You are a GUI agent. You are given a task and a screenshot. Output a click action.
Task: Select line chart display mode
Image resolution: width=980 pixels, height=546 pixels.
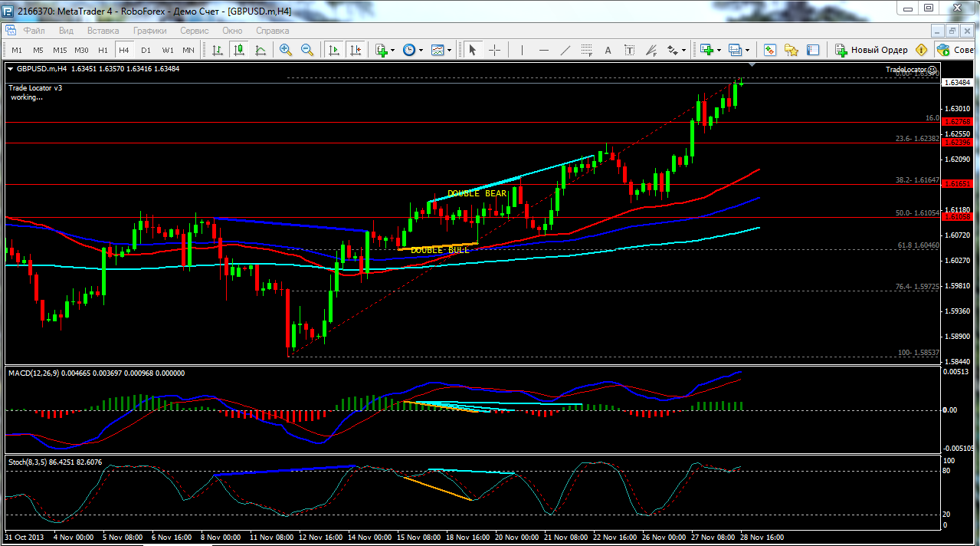(x=261, y=50)
